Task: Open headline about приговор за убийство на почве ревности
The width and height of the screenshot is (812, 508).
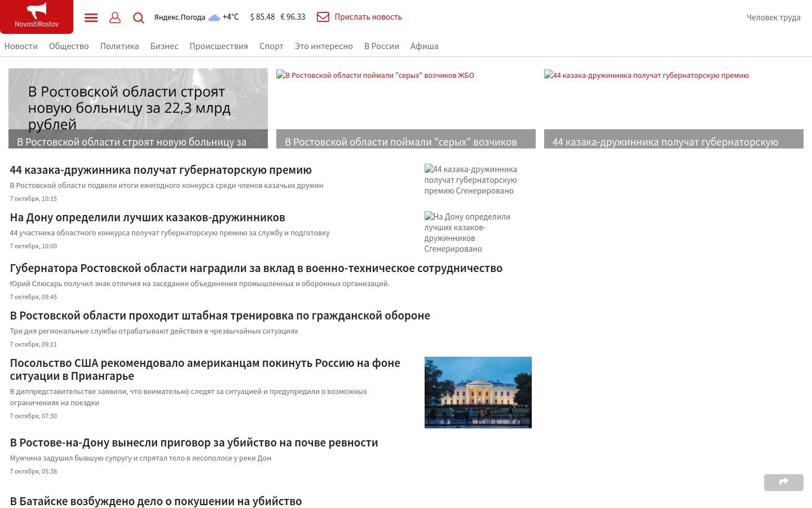Action: pyautogui.click(x=194, y=443)
